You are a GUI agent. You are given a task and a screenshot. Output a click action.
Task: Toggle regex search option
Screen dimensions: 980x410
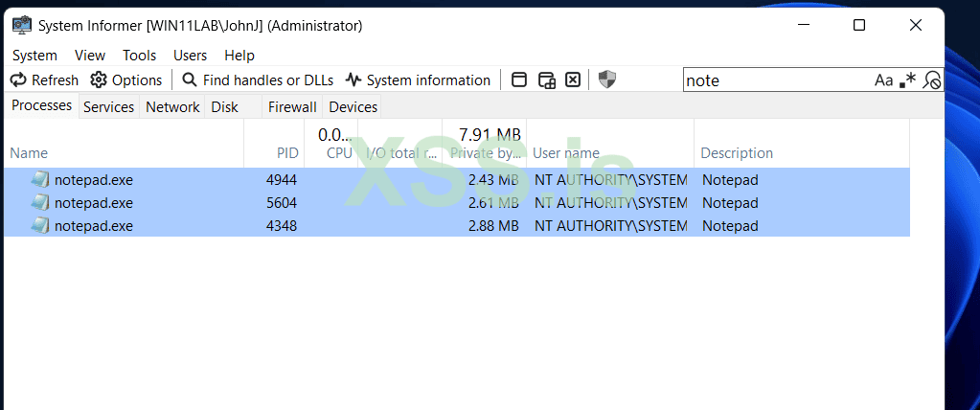pos(907,80)
